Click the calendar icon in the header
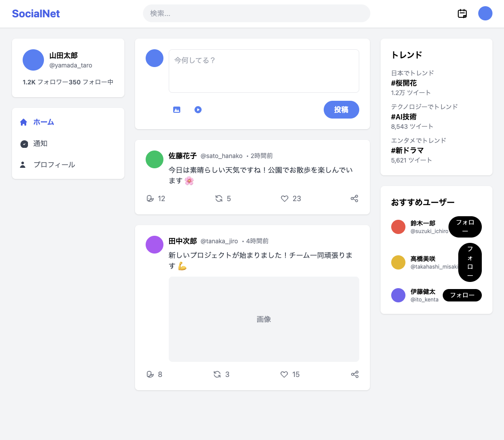504x440 pixels. [462, 13]
